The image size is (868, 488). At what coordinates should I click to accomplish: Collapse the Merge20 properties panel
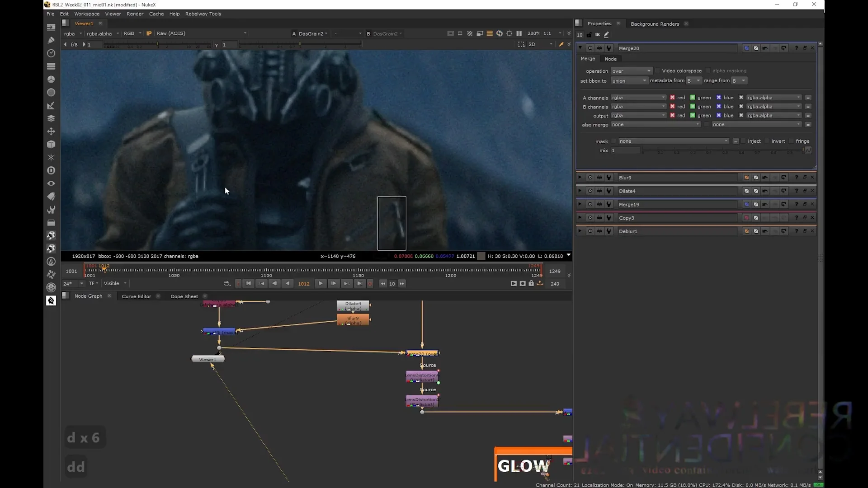click(580, 48)
